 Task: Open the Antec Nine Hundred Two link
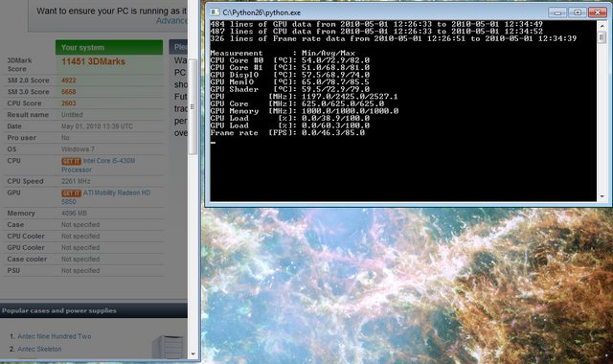pyautogui.click(x=55, y=336)
